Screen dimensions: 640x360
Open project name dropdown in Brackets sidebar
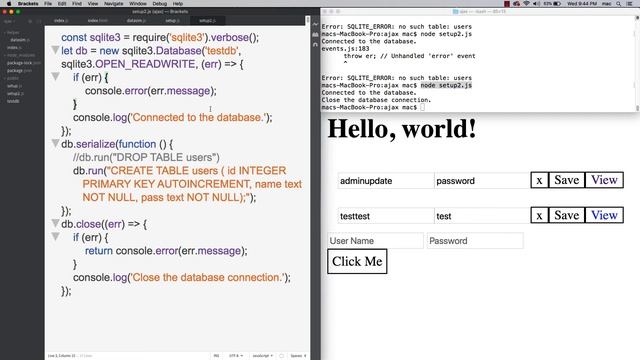point(9,21)
